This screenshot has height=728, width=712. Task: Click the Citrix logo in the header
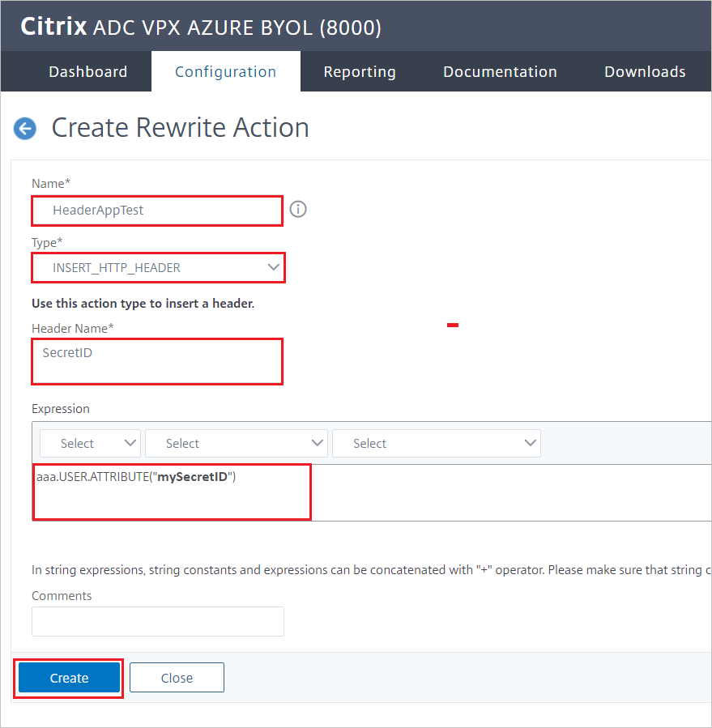pyautogui.click(x=53, y=26)
